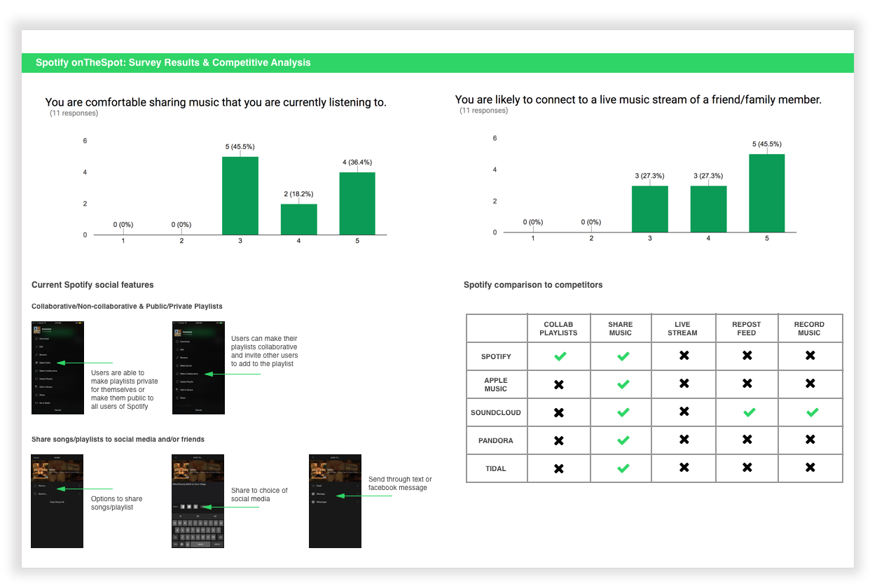The height and width of the screenshot is (588, 877).
Task: Select the Apple Music Share Music checkmark
Action: pos(623,384)
